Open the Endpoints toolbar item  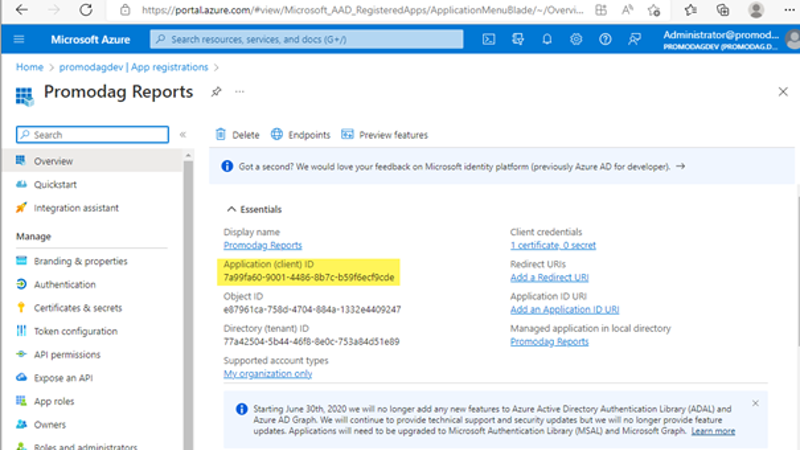(x=300, y=135)
